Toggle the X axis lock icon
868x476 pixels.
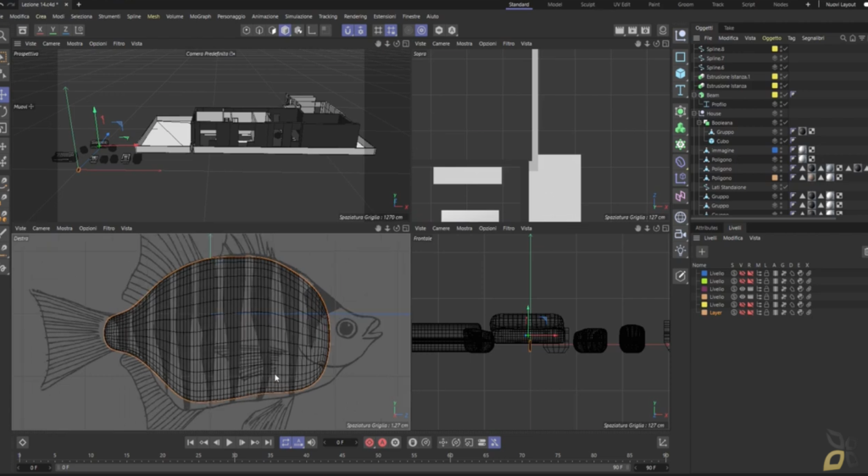(40, 30)
